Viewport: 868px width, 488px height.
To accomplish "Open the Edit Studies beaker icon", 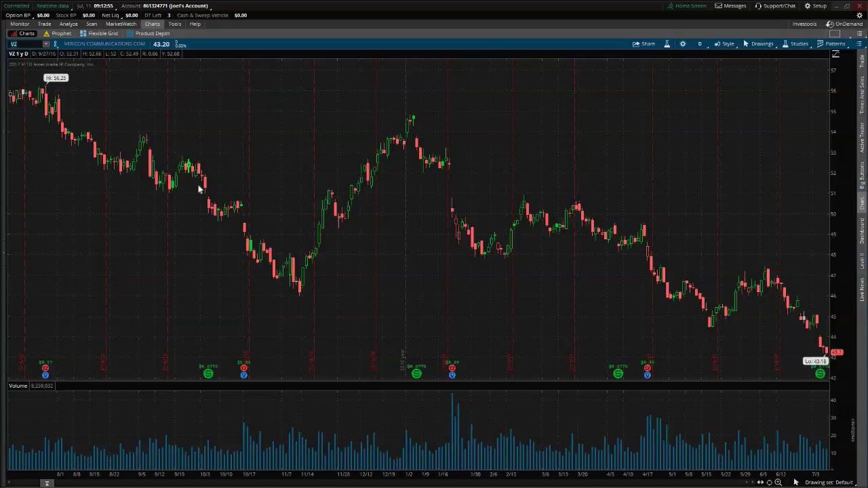I will [667, 44].
